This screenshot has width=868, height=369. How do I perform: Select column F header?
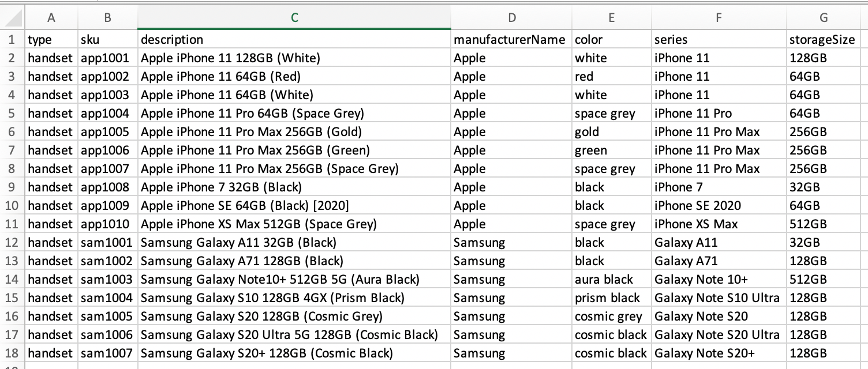[719, 18]
